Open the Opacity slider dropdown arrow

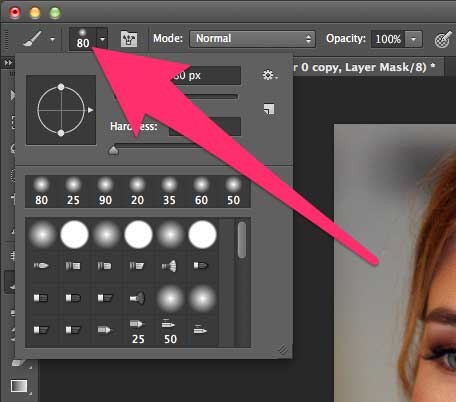(413, 39)
